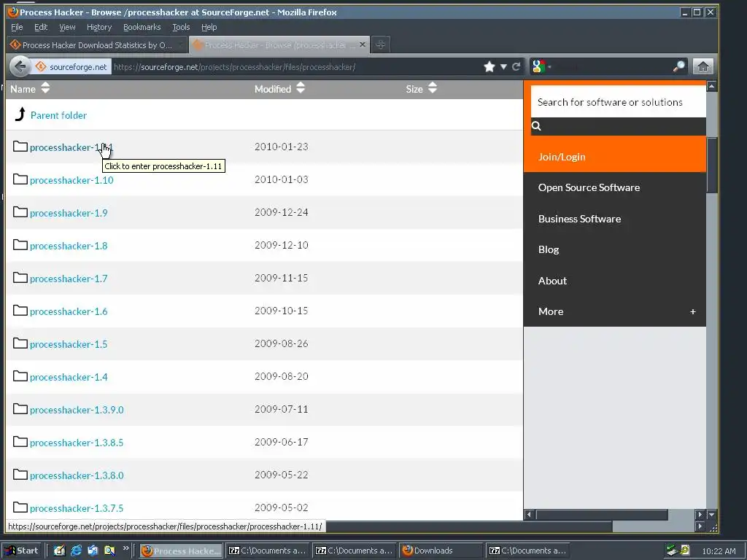The image size is (747, 560).
Task: Sort the file list by Name
Action: [30, 88]
